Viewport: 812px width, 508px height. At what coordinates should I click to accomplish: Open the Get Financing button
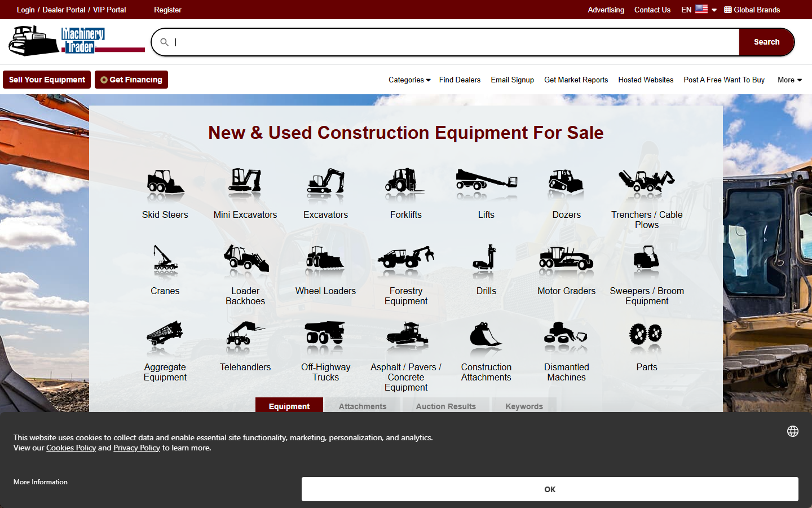pos(131,80)
